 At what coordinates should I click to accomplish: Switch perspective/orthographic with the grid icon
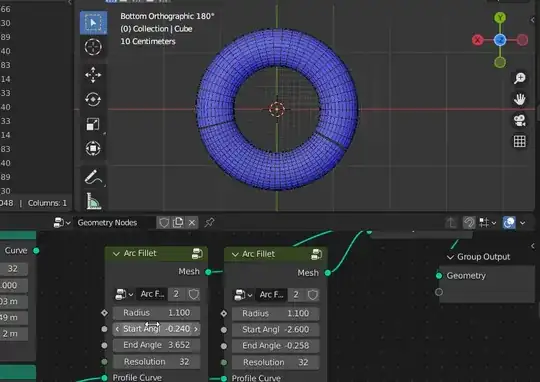click(x=520, y=141)
